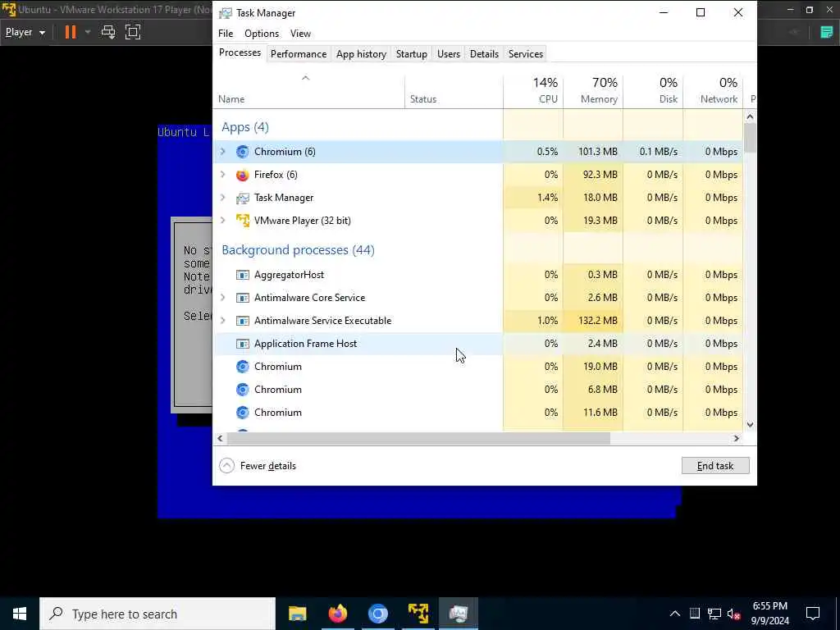Sort by the Status column header

(454, 90)
